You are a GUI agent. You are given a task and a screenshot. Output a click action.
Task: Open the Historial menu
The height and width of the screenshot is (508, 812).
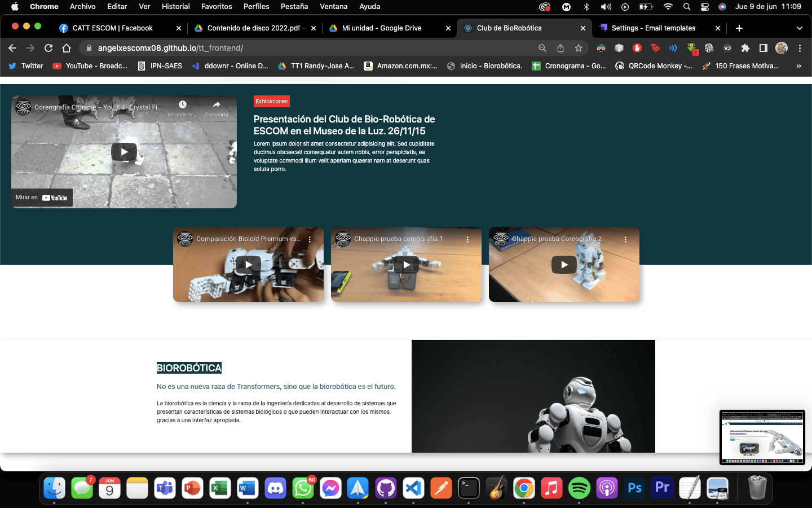[176, 7]
